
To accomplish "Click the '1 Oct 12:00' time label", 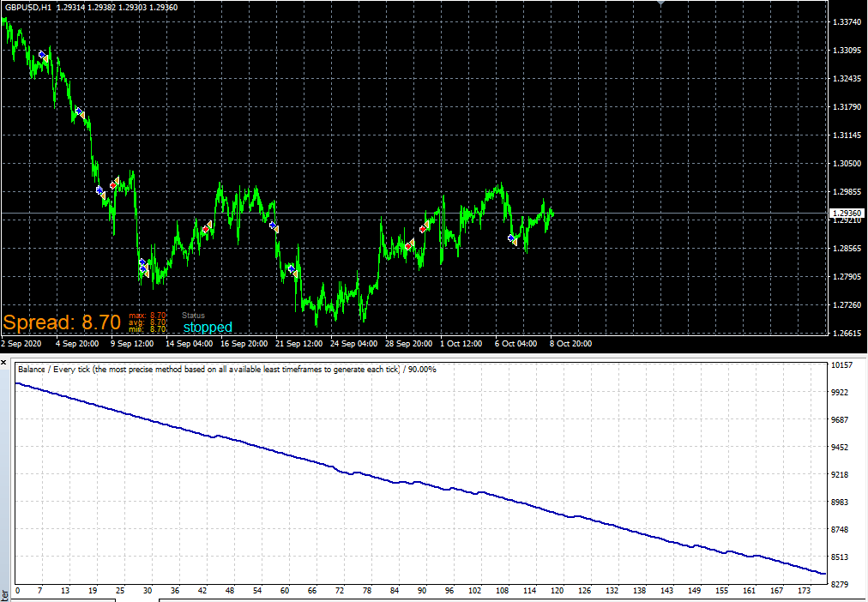I will pyautogui.click(x=461, y=344).
